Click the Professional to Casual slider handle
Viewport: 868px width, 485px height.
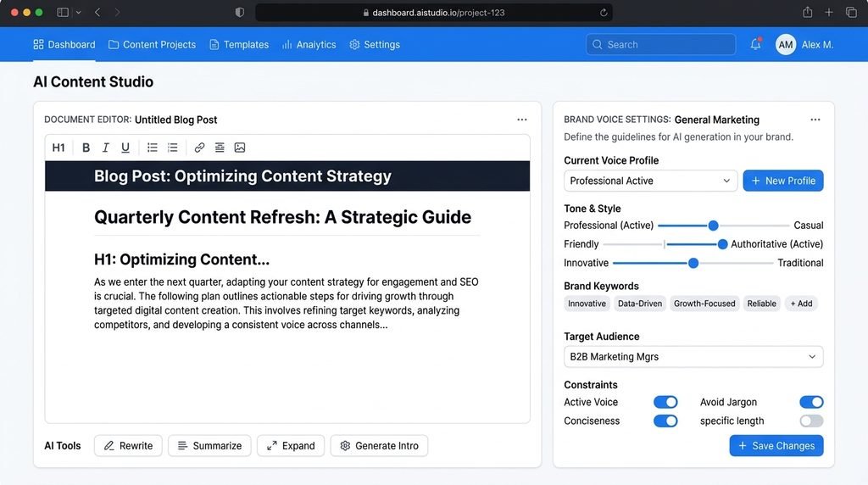(713, 226)
